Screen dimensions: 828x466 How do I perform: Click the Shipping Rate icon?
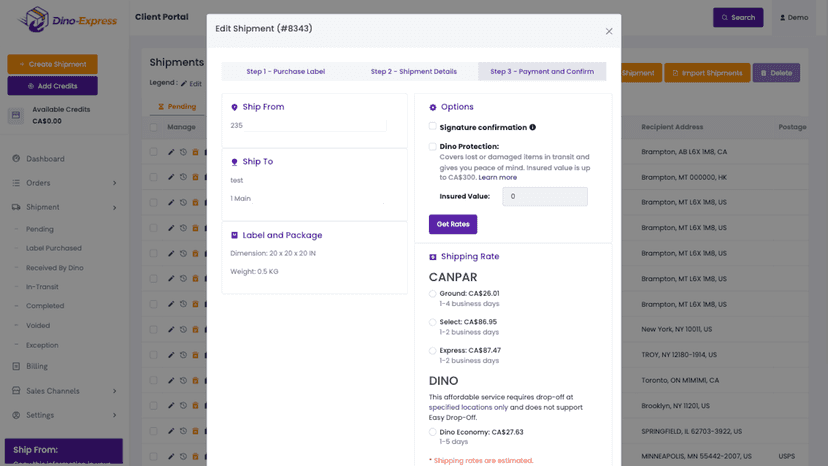click(432, 257)
